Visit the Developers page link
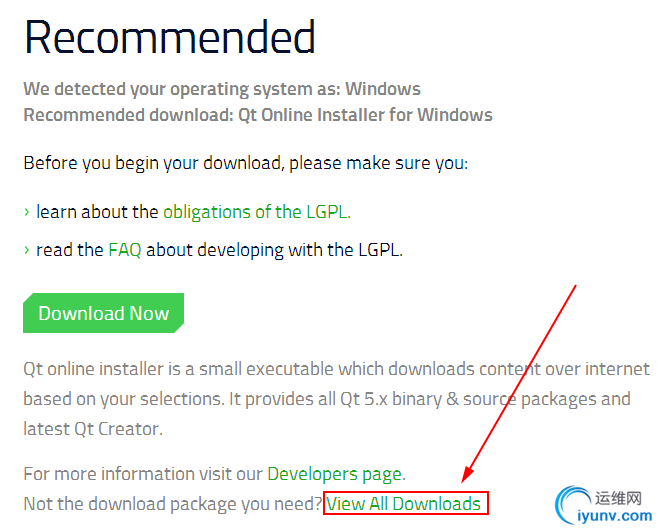 click(x=335, y=474)
